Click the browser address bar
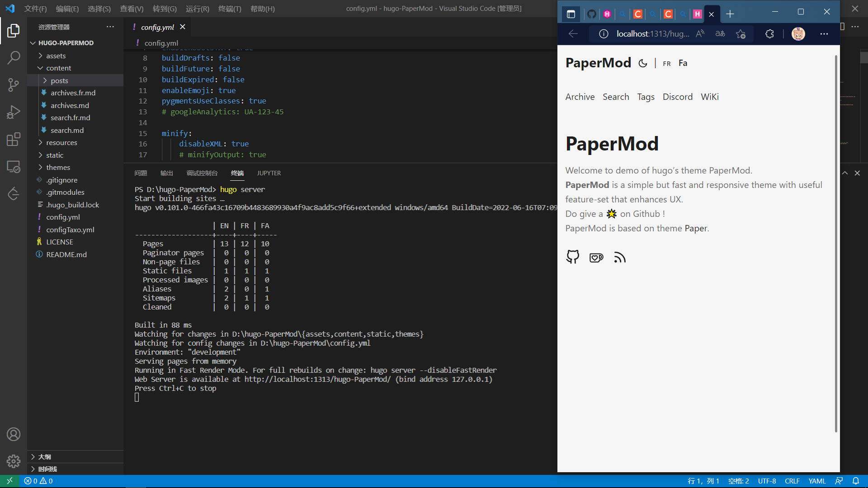The width and height of the screenshot is (868, 488). [652, 34]
